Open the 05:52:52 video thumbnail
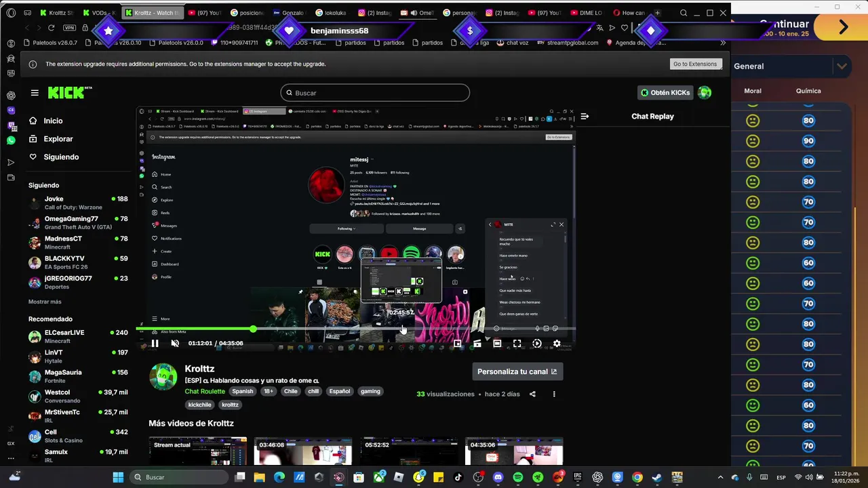 coord(409,451)
